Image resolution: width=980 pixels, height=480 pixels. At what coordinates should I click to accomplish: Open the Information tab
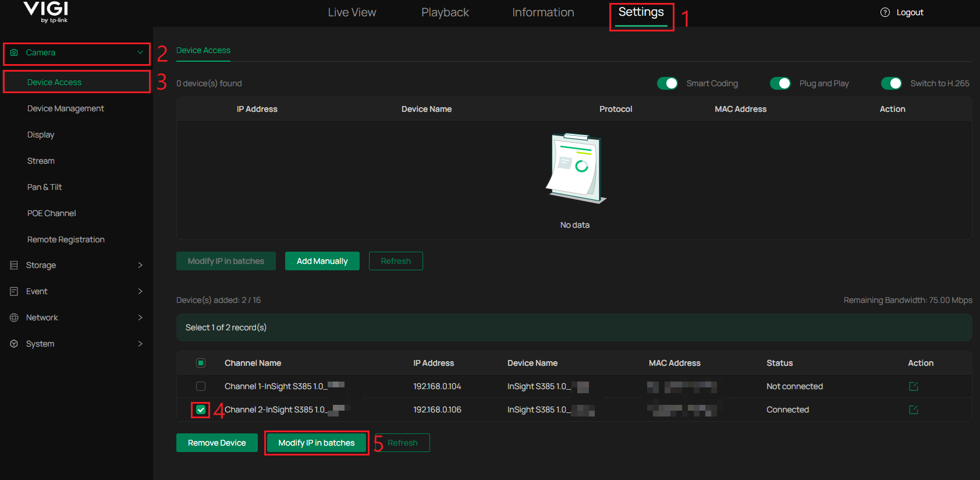coord(543,12)
